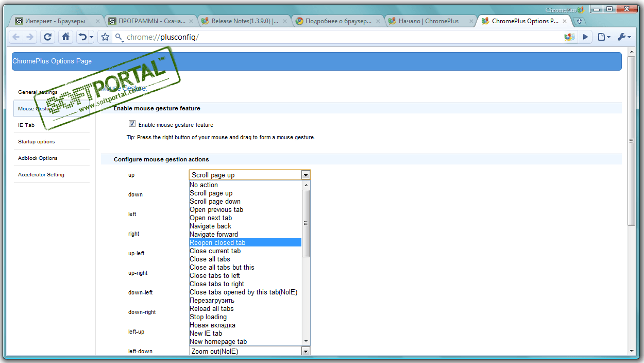Click dropdown list scrollbar up arrow
Screen dimensions: 644x363
[306, 185]
